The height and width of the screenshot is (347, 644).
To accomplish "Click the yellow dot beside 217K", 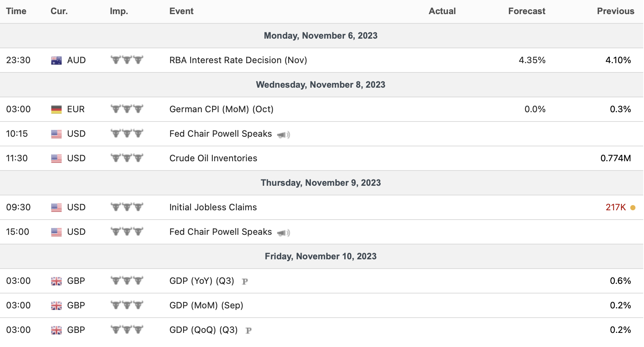I will click(x=633, y=208).
